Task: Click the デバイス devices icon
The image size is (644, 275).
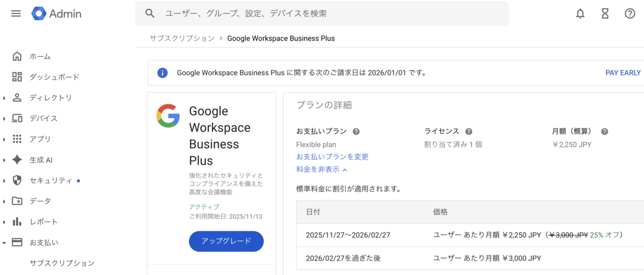Action: tap(17, 118)
